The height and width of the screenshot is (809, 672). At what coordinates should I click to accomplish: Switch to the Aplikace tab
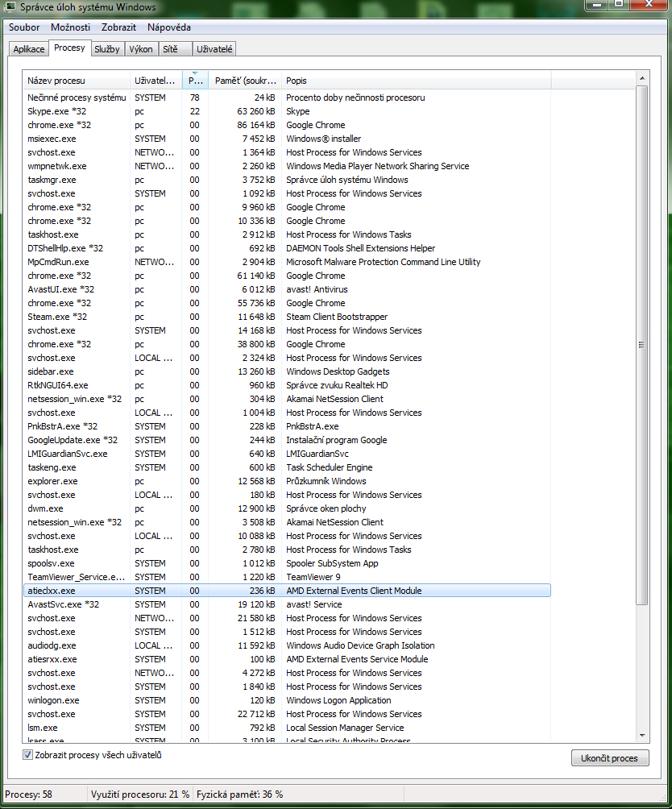coord(29,49)
